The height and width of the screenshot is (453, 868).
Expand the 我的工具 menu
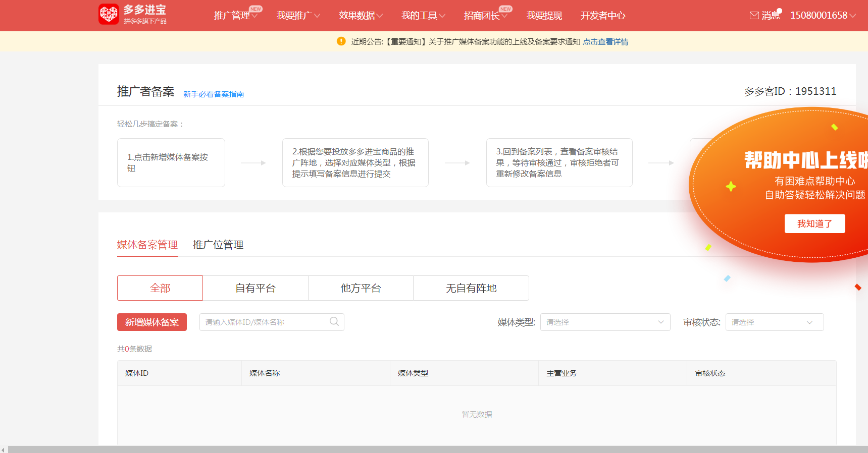click(424, 16)
